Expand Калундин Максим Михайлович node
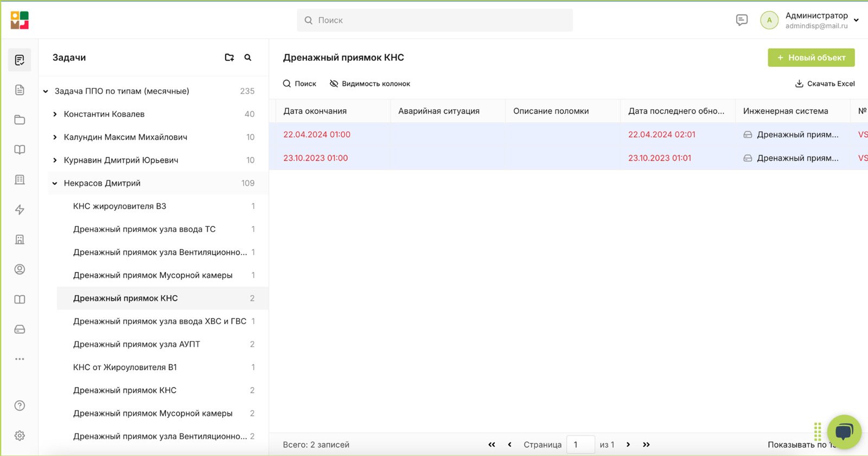This screenshot has width=868, height=456. [x=55, y=137]
